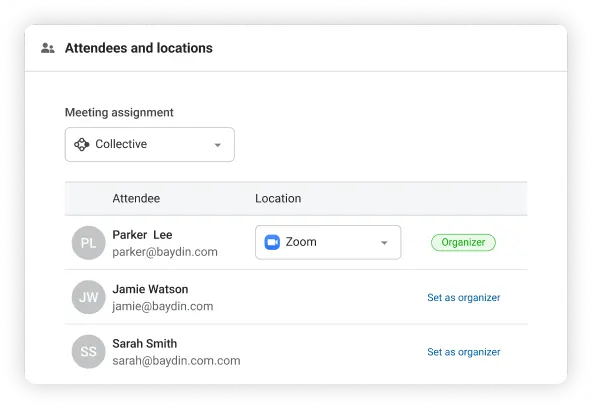Set Jamie Watson as organizer
This screenshot has width=592, height=408.
464,297
